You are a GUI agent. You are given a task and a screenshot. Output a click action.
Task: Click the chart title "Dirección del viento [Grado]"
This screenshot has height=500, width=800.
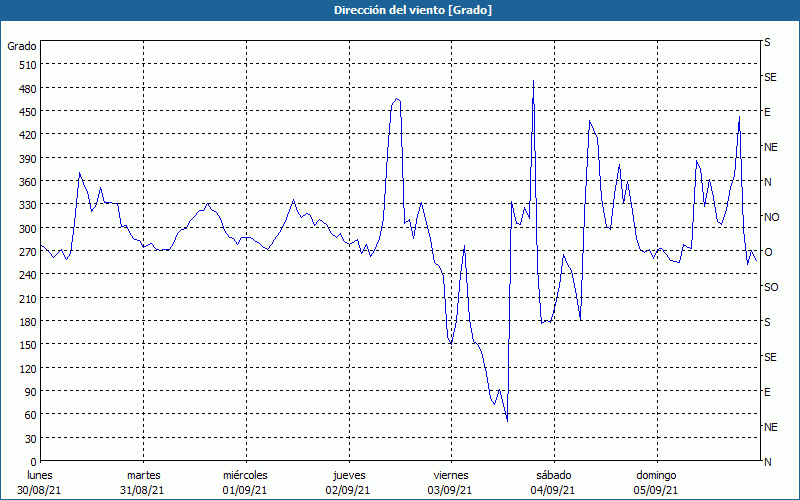(413, 10)
